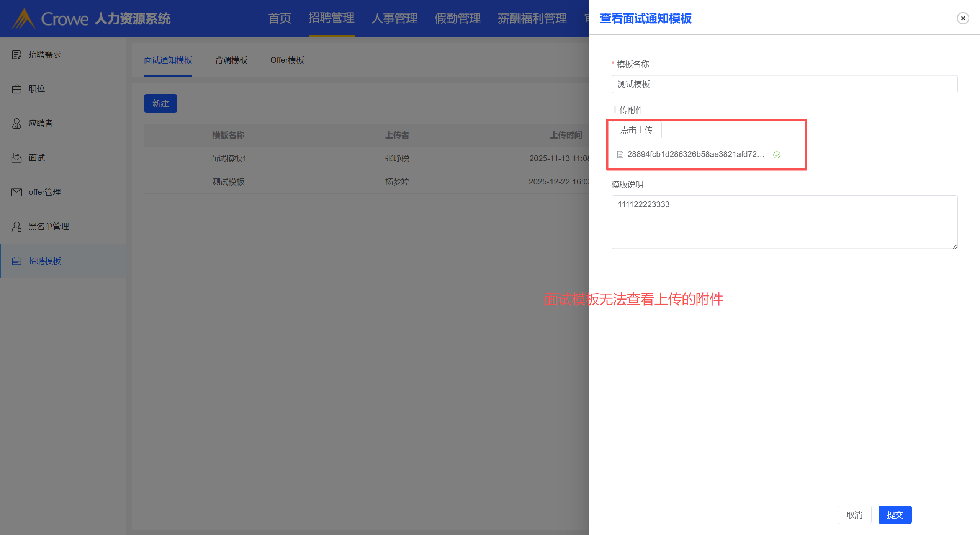Close the 查看面试通知模板 drawer
The width and height of the screenshot is (980, 535).
(962, 18)
